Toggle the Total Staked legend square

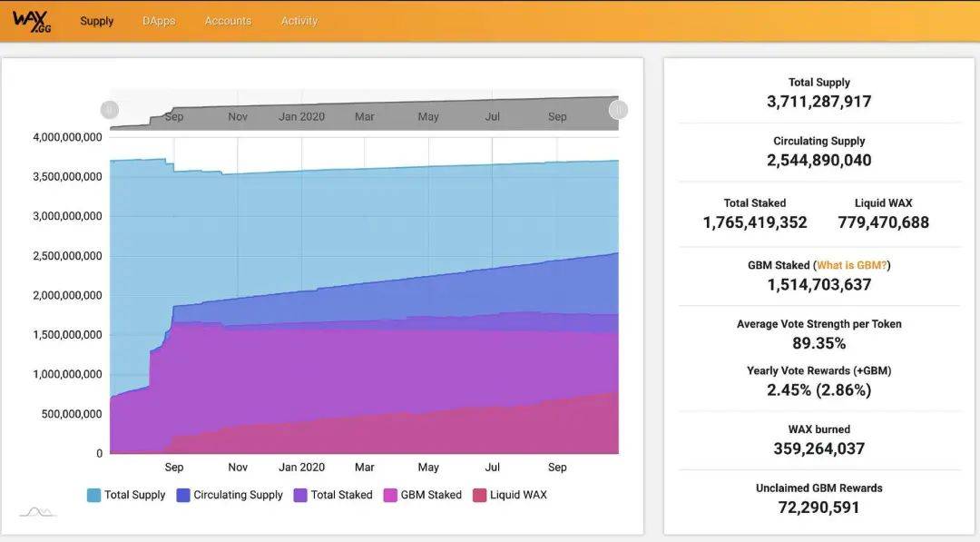299,495
